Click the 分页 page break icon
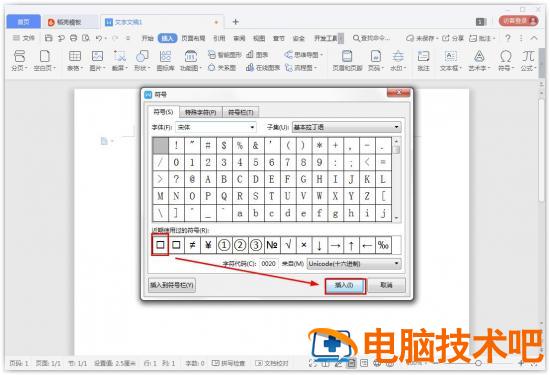This screenshot has width=550, height=375. pos(19,56)
